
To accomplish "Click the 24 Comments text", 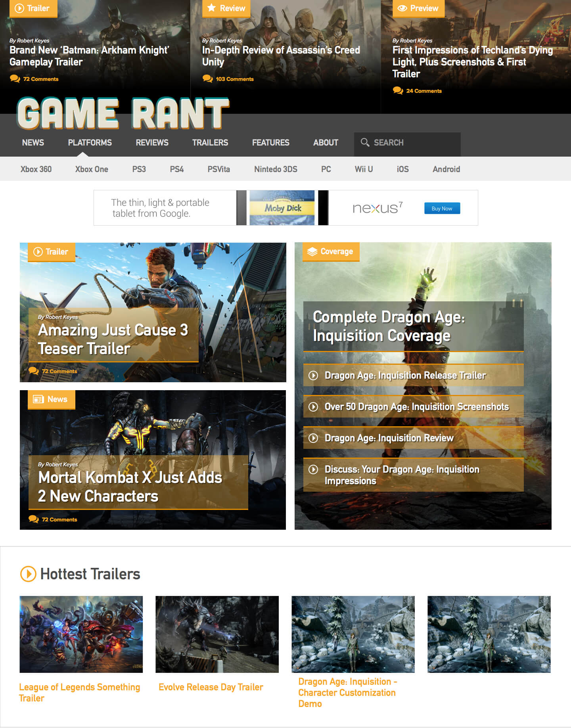I will (x=424, y=91).
